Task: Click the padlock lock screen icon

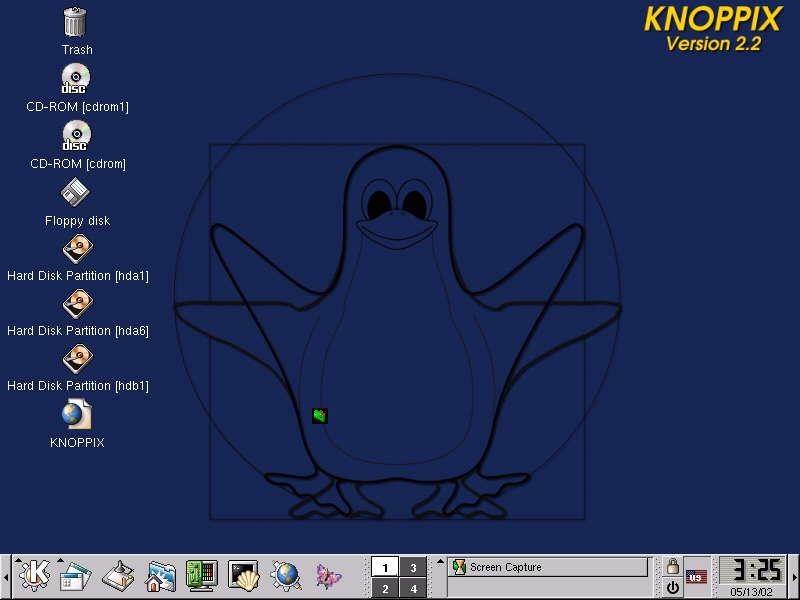Action: coord(672,566)
